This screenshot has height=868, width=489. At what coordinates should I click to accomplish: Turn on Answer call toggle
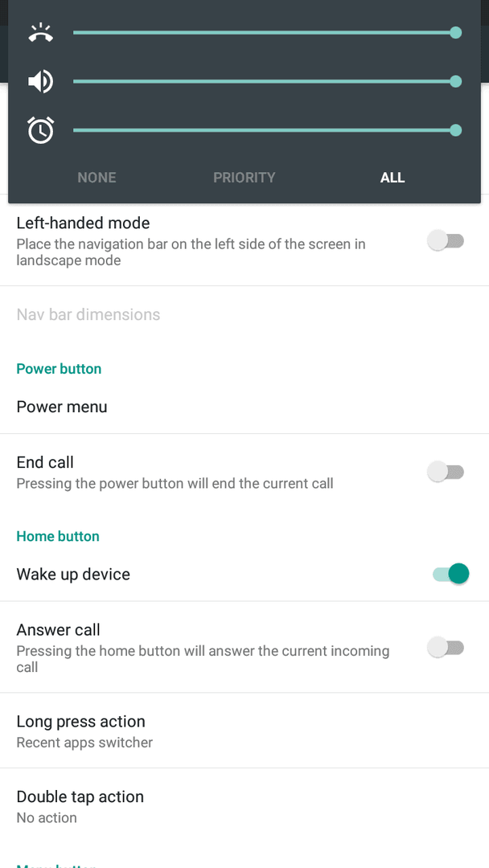[446, 647]
